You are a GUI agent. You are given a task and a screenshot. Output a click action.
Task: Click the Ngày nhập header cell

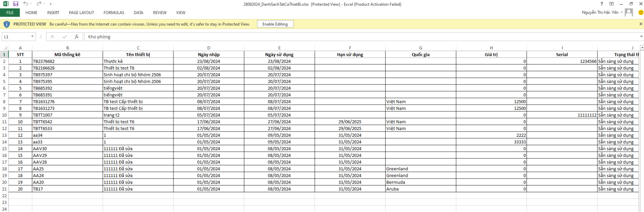(x=208, y=55)
